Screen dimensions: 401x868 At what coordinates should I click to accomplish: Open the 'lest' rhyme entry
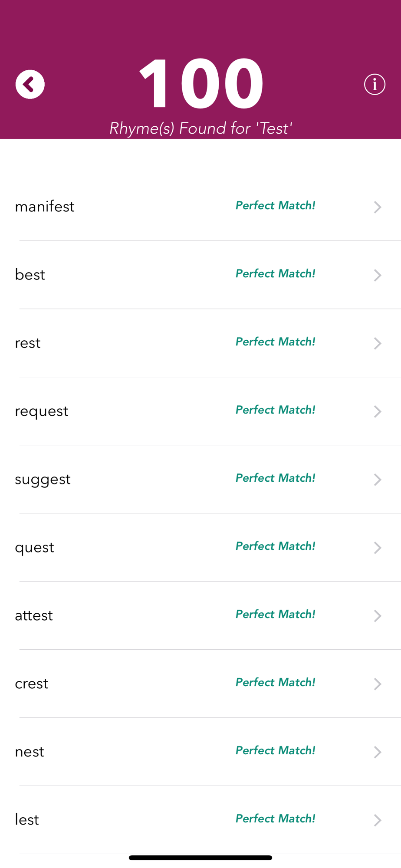[27, 820]
